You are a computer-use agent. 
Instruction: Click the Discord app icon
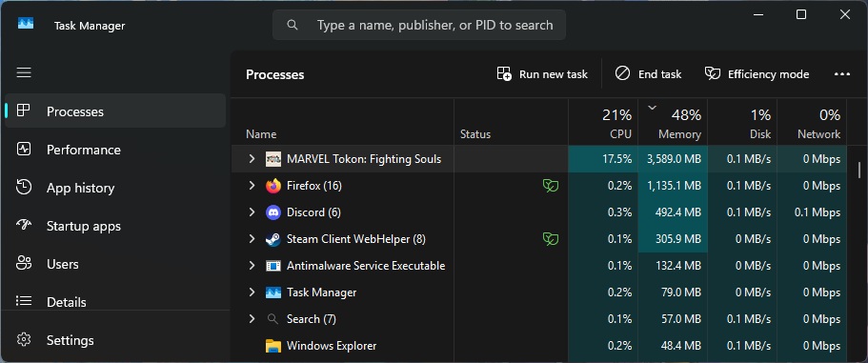(x=273, y=212)
